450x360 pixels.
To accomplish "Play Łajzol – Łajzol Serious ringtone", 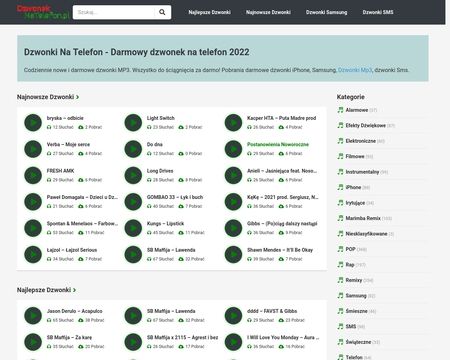I will coord(33,254).
